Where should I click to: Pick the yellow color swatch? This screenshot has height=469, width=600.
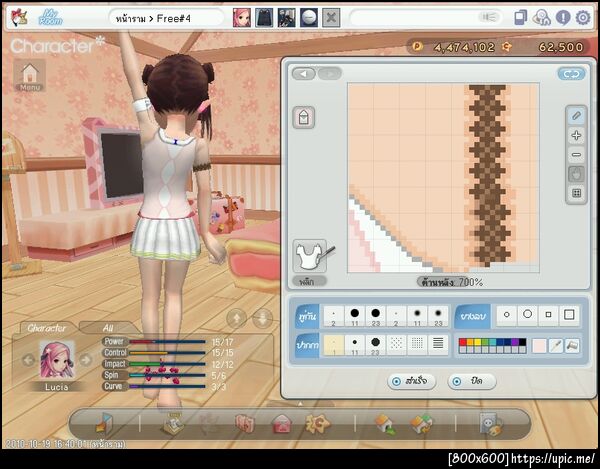(x=477, y=342)
